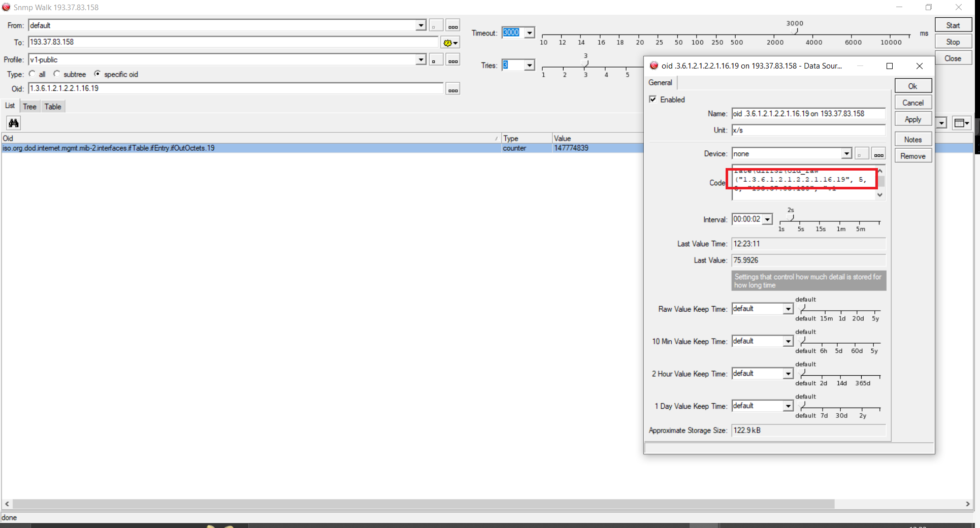The height and width of the screenshot is (528, 980).
Task: Expand 10 Min Value Keep Time dropdown
Action: (x=788, y=342)
